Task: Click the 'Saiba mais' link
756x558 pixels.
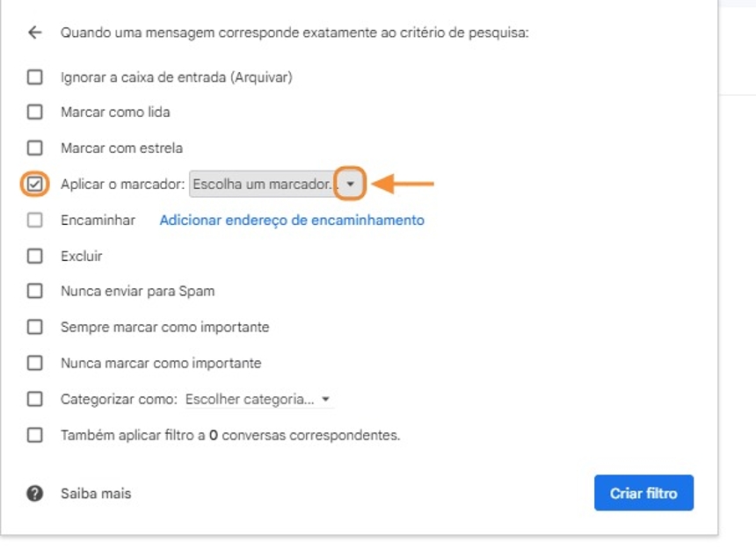Action: click(96, 494)
